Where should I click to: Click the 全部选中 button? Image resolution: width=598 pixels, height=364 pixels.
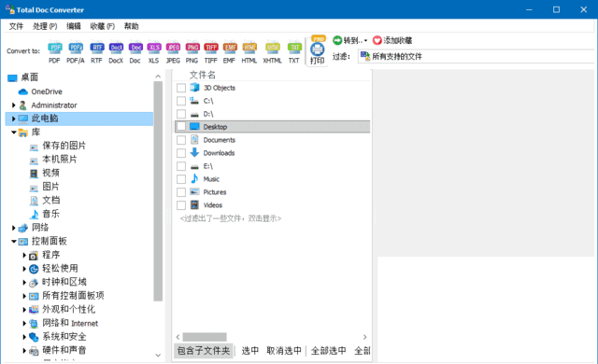tap(328, 351)
